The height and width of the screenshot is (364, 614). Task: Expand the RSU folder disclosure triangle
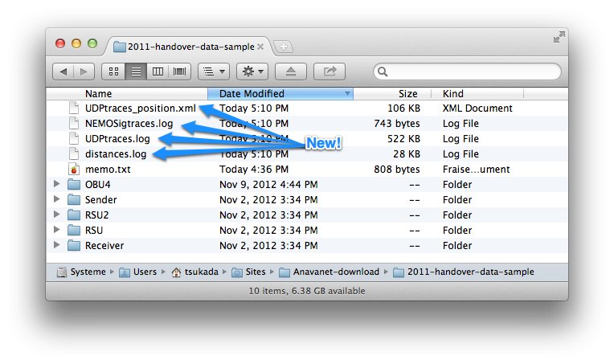pyautogui.click(x=57, y=229)
